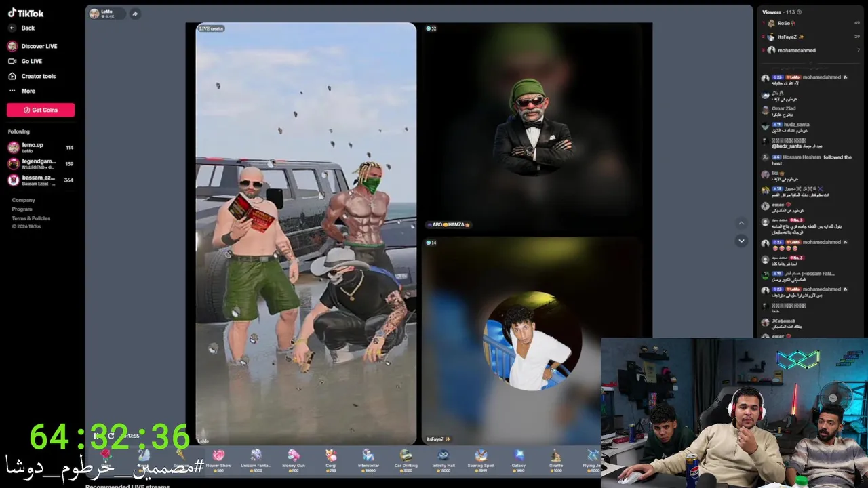Click hudz_santa chat username
The image size is (868, 488).
797,125
